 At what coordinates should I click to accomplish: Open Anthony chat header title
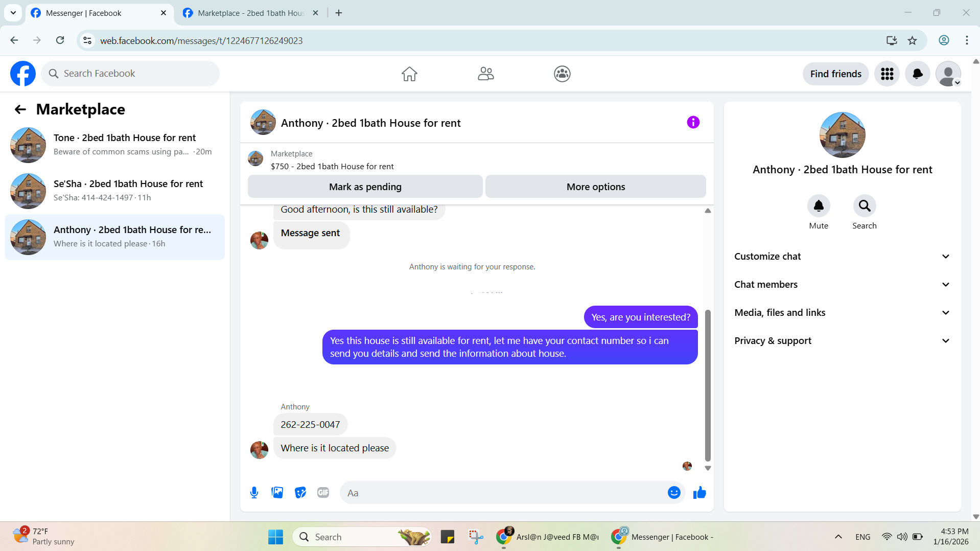(x=370, y=123)
